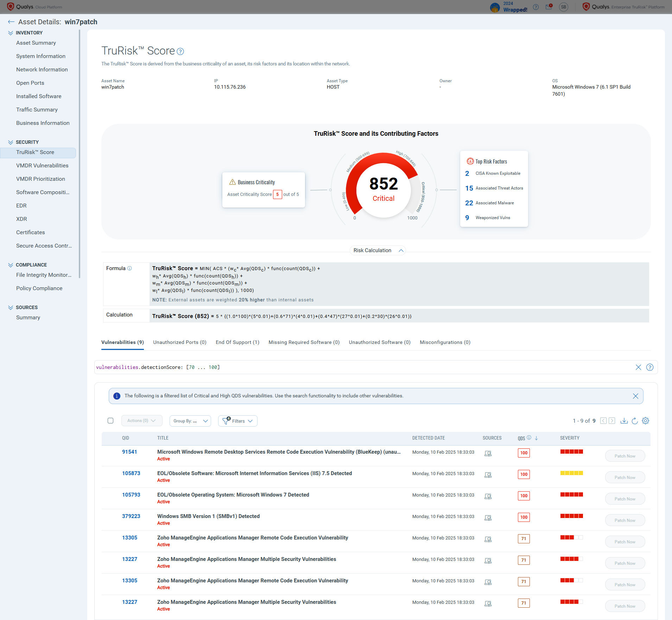Tick the select-all checkbox in the table toolbar
The image size is (672, 620).
click(110, 421)
